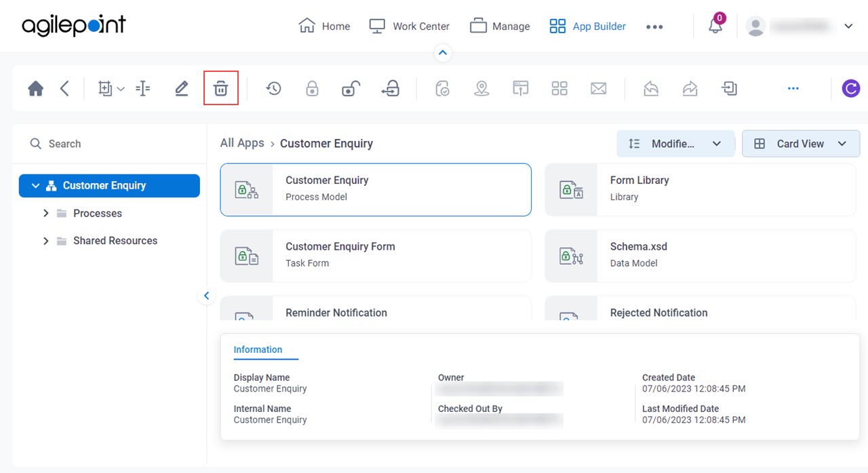
Task: Open the notification bell icon
Action: coord(715,26)
